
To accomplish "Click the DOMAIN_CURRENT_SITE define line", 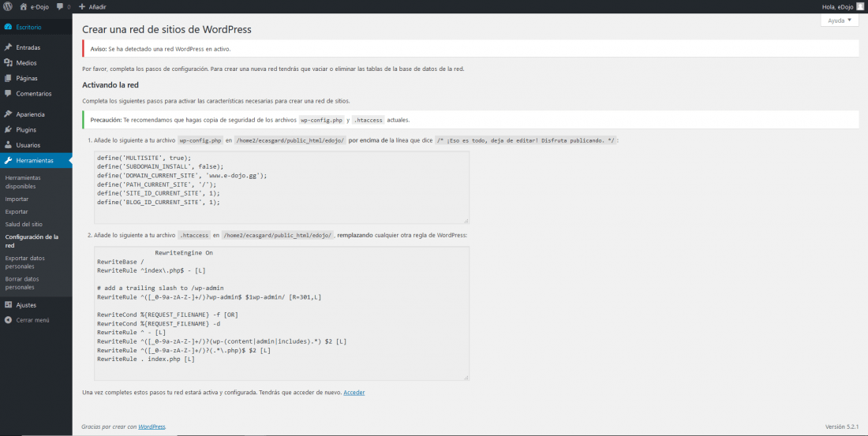I will pos(182,175).
